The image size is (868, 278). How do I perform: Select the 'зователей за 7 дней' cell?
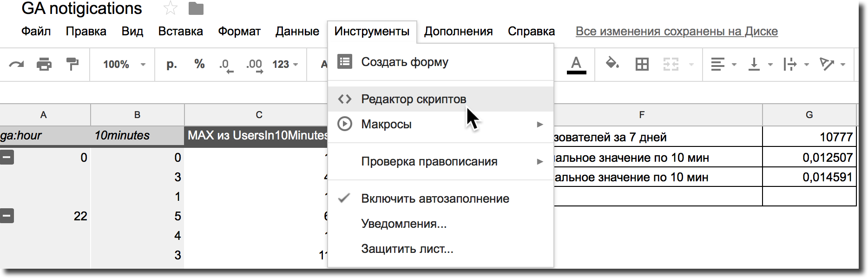pyautogui.click(x=658, y=137)
